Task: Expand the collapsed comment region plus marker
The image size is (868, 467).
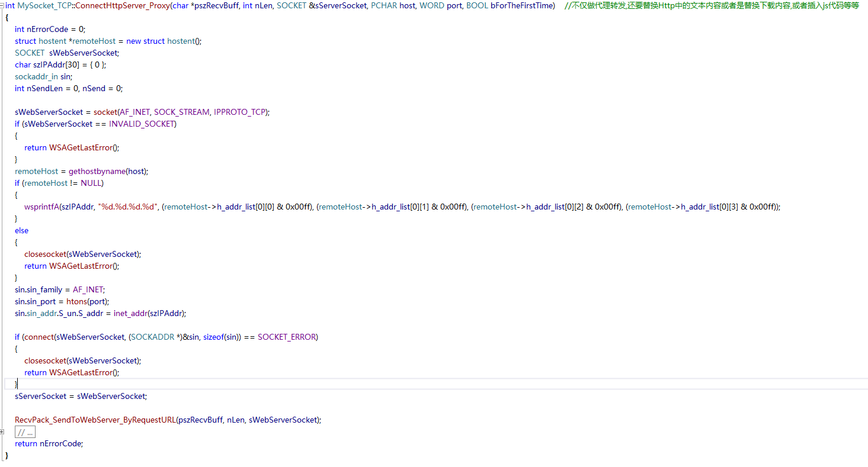Action: [2, 431]
